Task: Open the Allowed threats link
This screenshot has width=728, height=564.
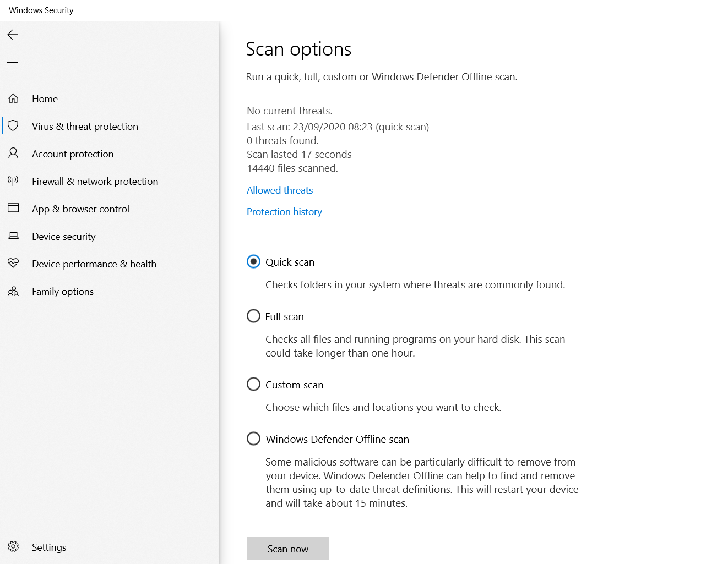Action: coord(280,190)
